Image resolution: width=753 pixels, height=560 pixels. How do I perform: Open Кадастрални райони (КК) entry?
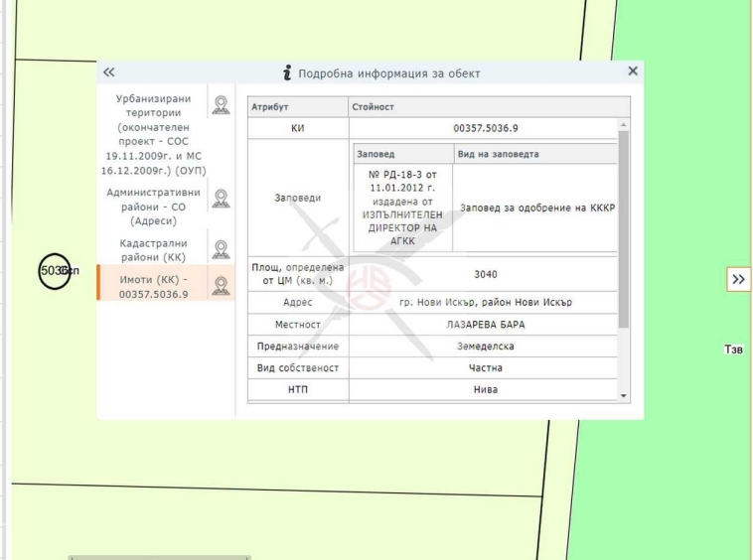[x=152, y=249]
